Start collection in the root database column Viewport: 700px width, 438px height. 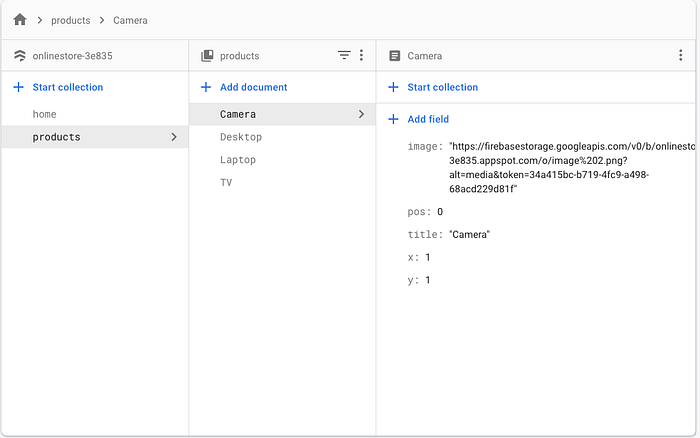pyautogui.click(x=67, y=87)
